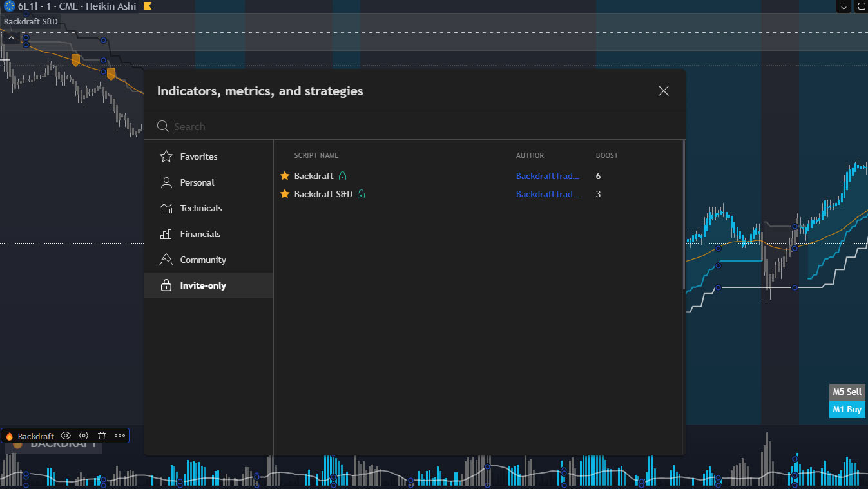Click the Backdraft S&D legend label

tap(31, 21)
